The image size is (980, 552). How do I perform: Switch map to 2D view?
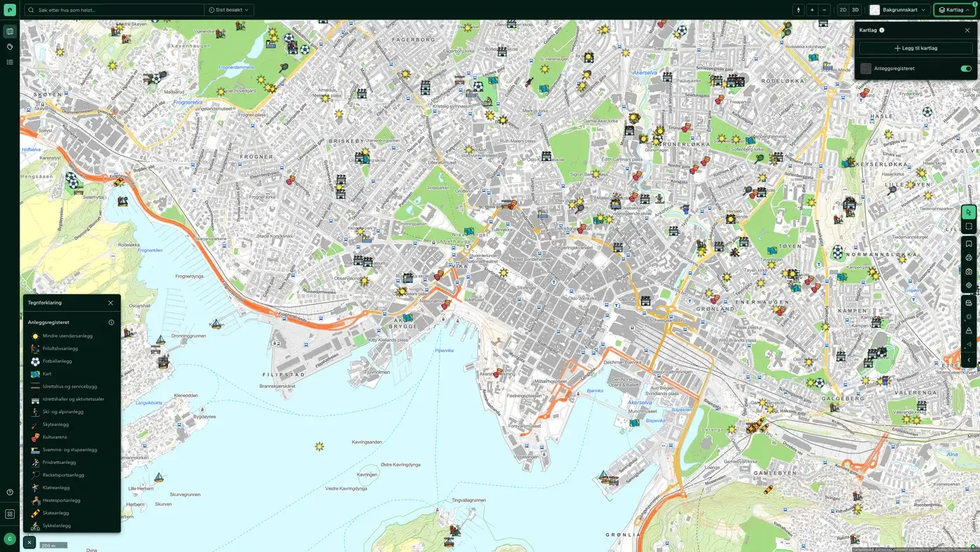pyautogui.click(x=843, y=10)
